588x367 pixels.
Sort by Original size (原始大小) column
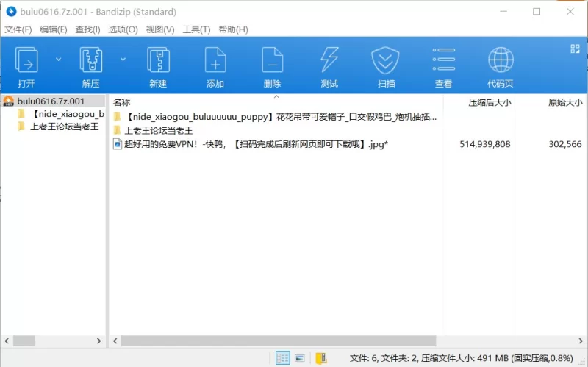[564, 102]
